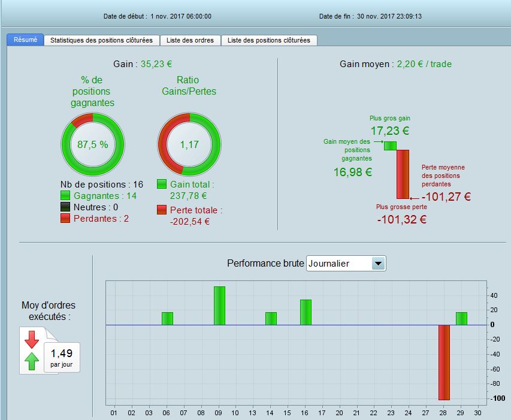Click the Moy d'ordres exécutés label
The width and height of the screenshot is (511, 420).
(x=49, y=311)
